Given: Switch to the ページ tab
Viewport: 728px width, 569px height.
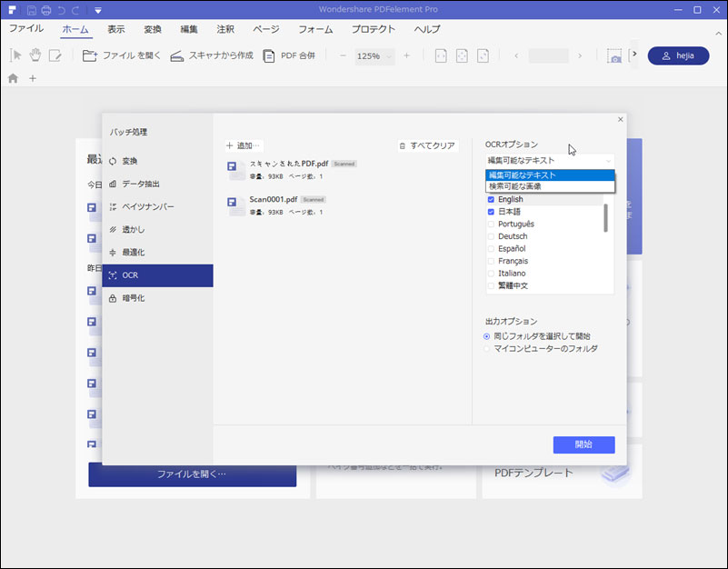Looking at the screenshot, I should click(266, 29).
